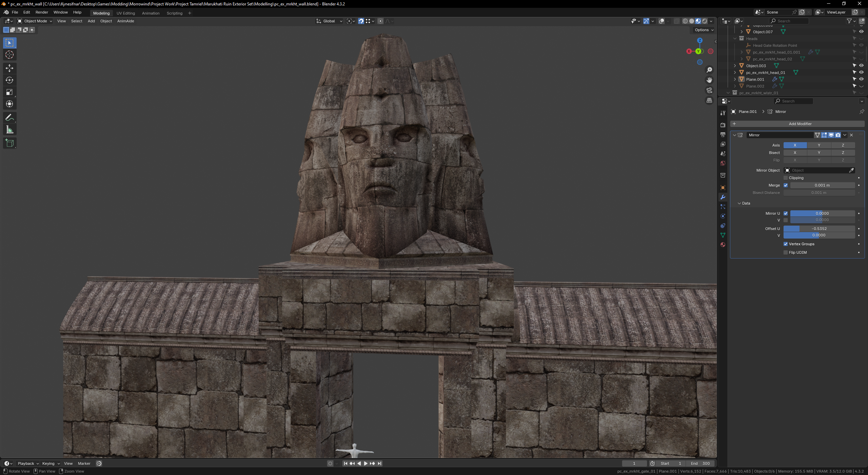Expand the Plane.001 tree item
This screenshot has height=475, width=868.
tap(735, 79)
